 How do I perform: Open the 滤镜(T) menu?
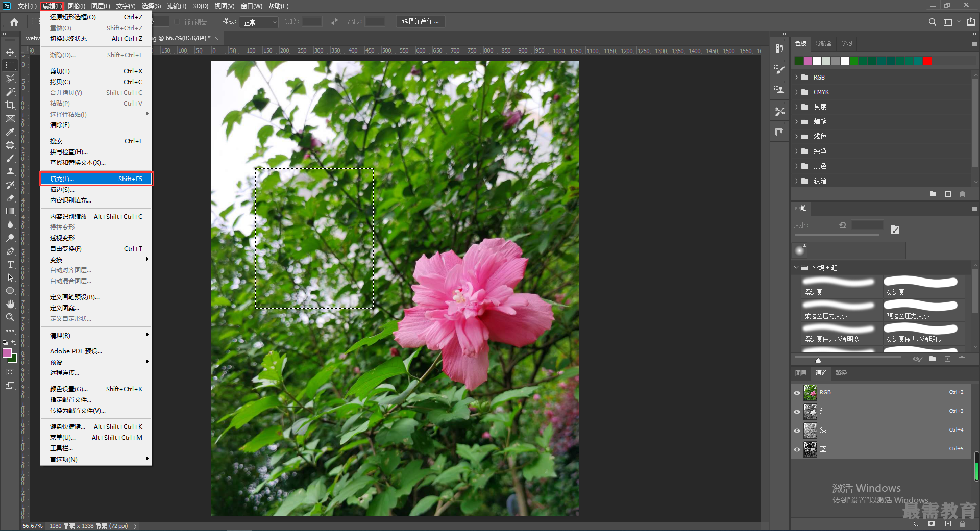(177, 6)
